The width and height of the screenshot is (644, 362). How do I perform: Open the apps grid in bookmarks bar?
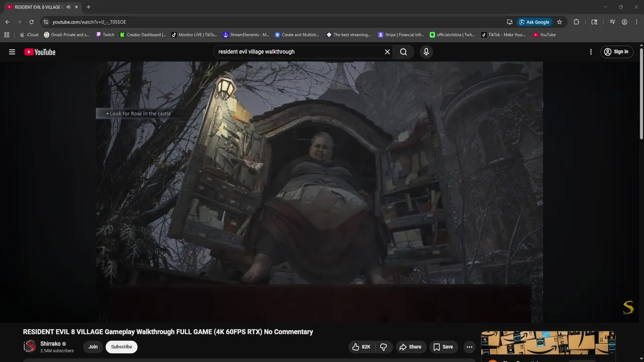[x=7, y=35]
